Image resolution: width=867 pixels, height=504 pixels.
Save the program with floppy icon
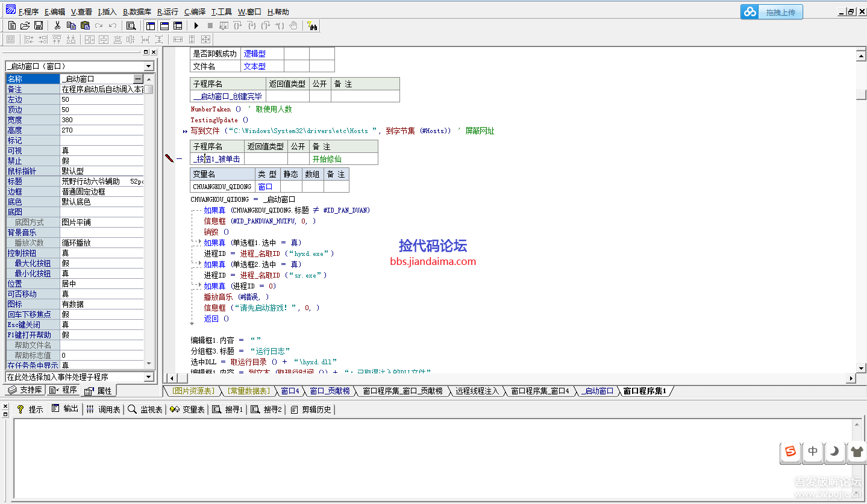coord(39,25)
